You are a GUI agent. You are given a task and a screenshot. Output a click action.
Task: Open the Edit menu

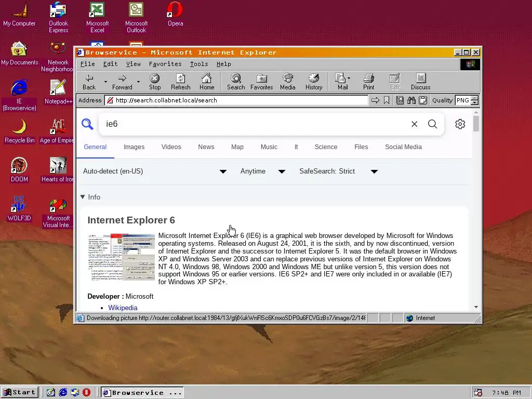[x=110, y=64]
